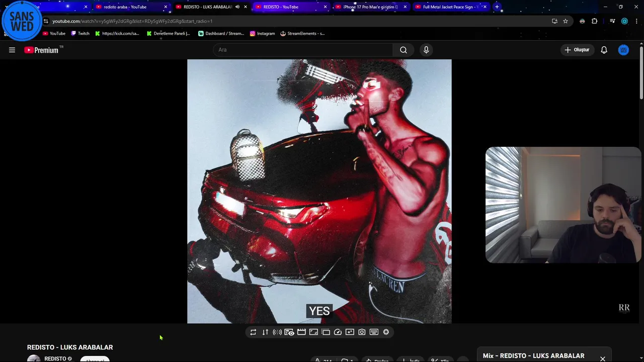Click the Mix - REDISTO - LUKS ARABALAR heading
Image resolution: width=644 pixels, height=362 pixels.
point(534,355)
